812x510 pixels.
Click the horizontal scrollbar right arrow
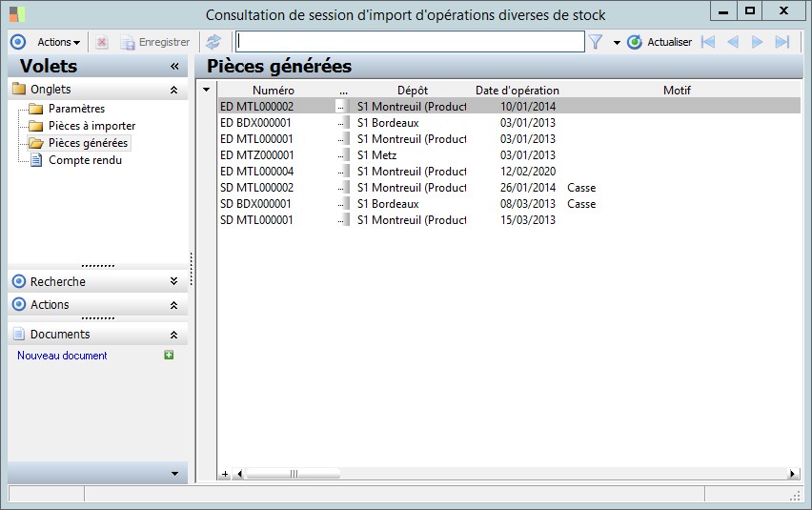(792, 473)
